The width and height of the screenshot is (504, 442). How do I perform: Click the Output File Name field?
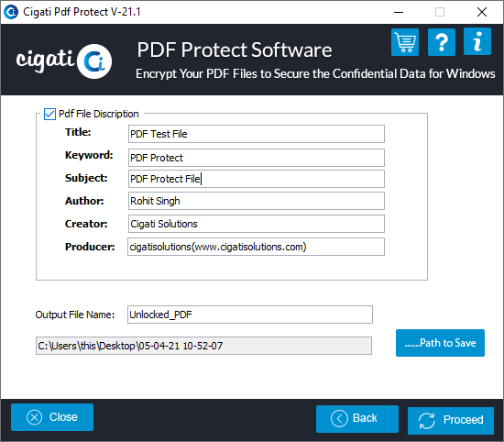coord(250,315)
